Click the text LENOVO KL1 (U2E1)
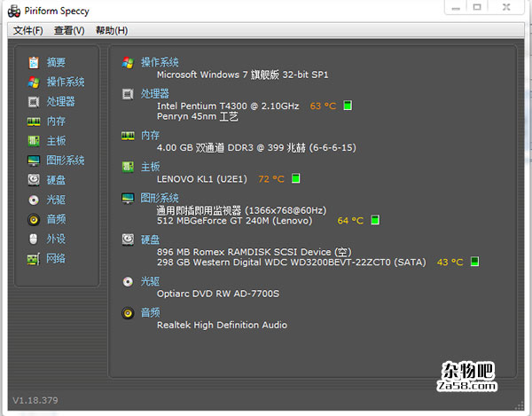532x416 pixels. click(202, 179)
